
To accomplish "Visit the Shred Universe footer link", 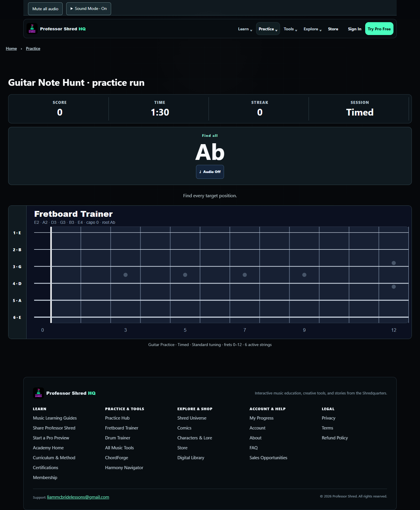I will [192, 418].
